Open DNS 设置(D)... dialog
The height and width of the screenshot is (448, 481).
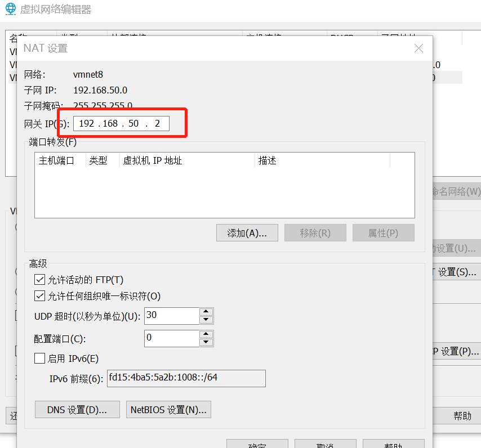click(x=77, y=409)
